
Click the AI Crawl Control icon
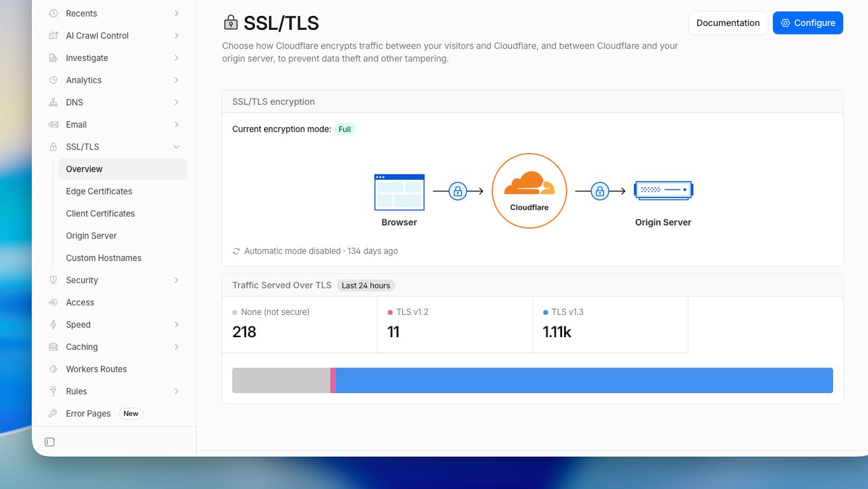53,36
